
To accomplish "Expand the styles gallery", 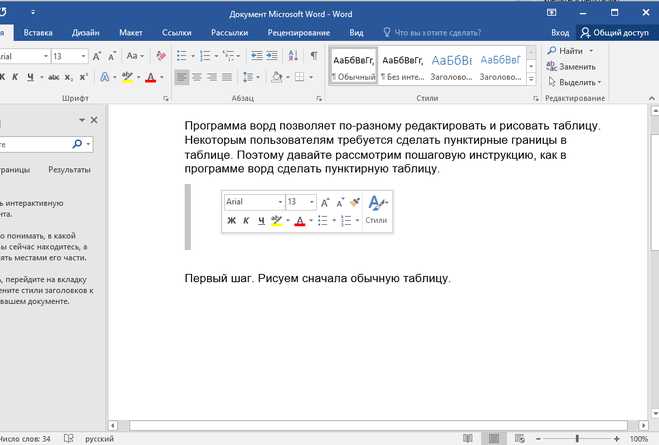I will 531,79.
